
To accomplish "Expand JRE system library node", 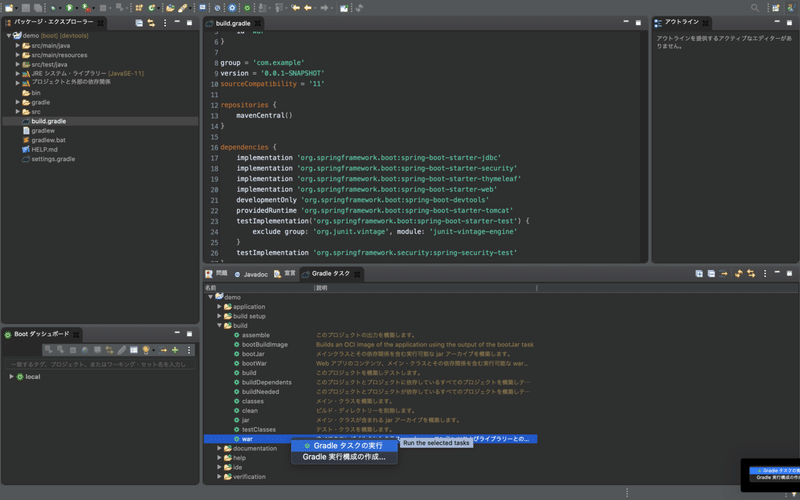I will [18, 73].
